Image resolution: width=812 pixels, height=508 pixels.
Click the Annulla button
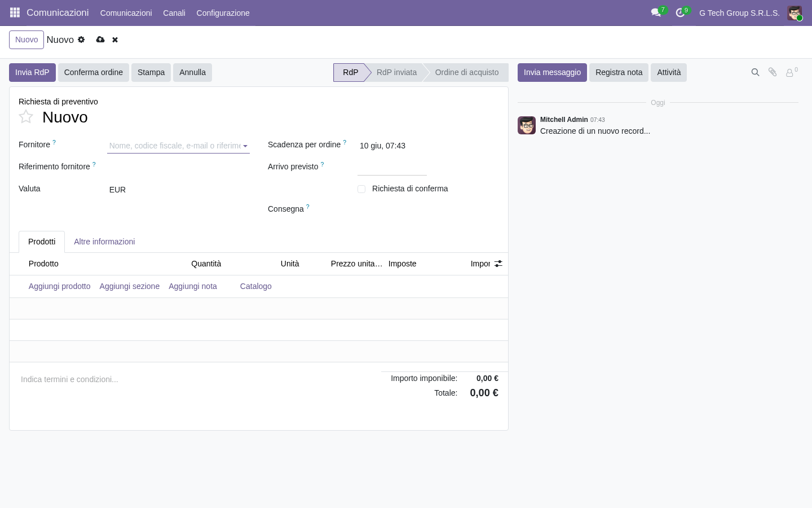(192, 72)
